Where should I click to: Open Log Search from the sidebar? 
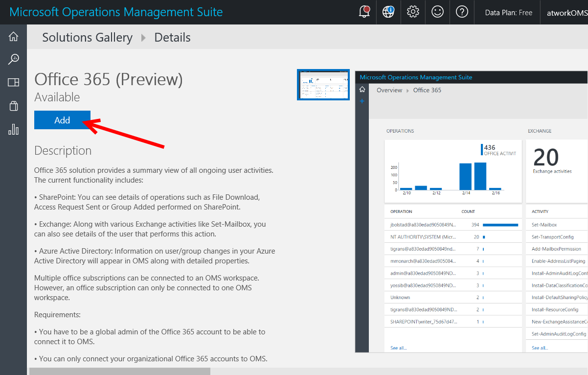13,59
